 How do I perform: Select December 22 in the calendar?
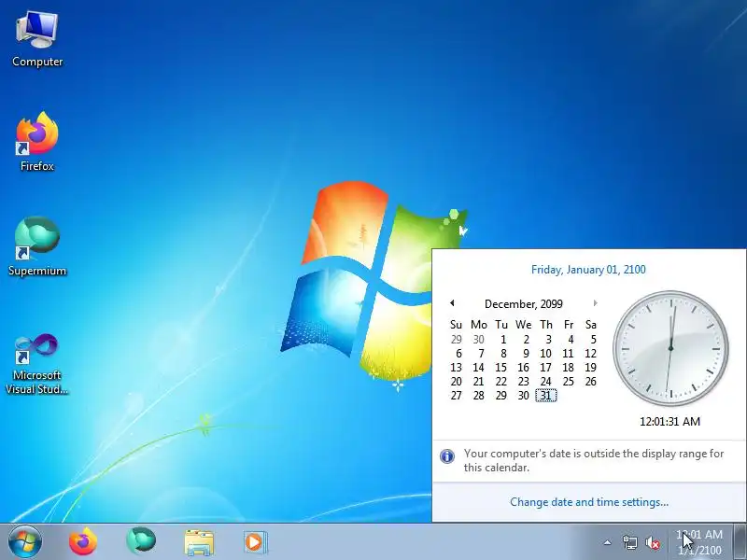(x=500, y=382)
